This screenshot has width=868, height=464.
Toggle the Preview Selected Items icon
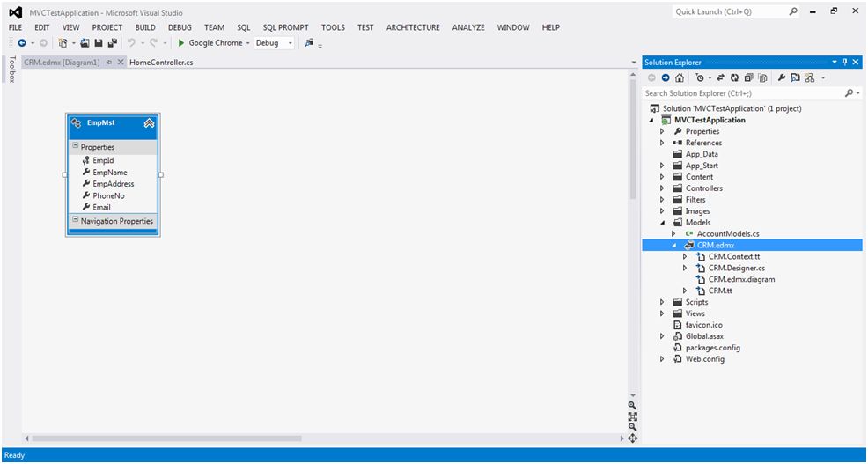pos(796,78)
